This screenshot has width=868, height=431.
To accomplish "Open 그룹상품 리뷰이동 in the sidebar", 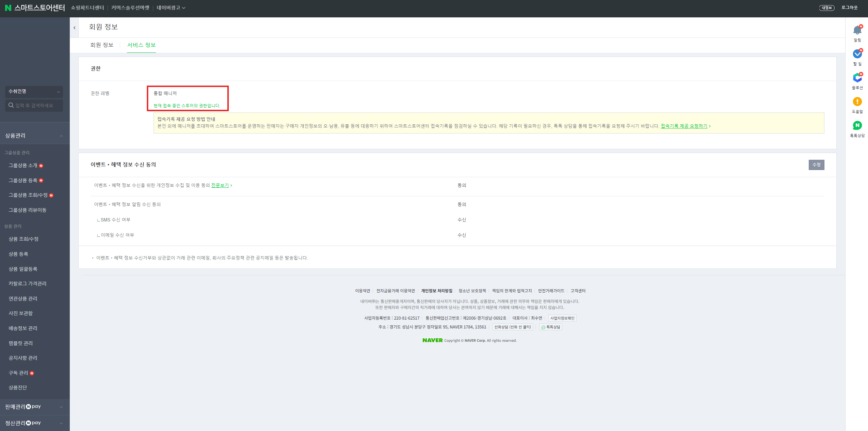I will coord(27,210).
